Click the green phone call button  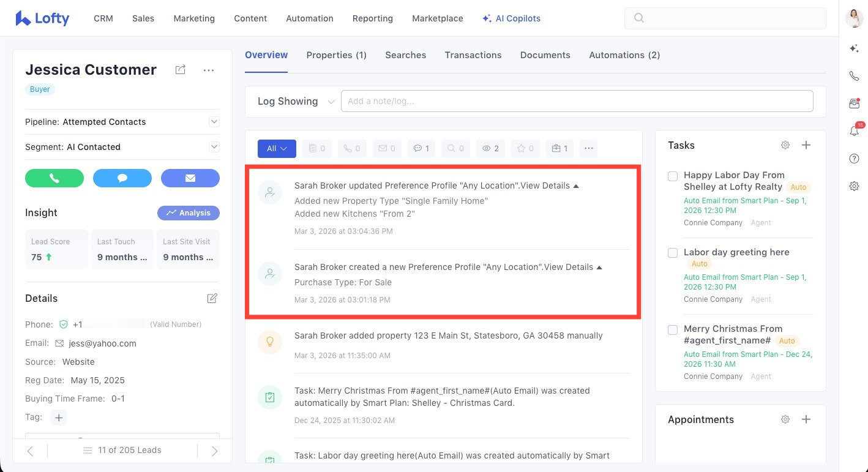tap(54, 178)
